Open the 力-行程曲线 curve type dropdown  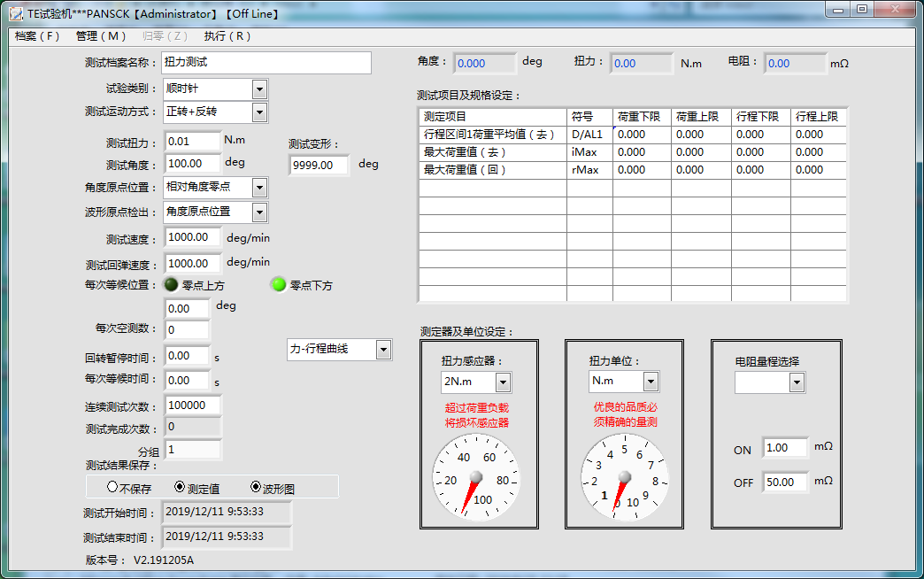click(383, 350)
